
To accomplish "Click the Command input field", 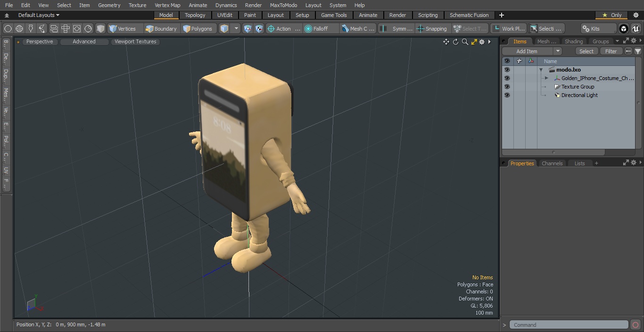I will point(569,325).
